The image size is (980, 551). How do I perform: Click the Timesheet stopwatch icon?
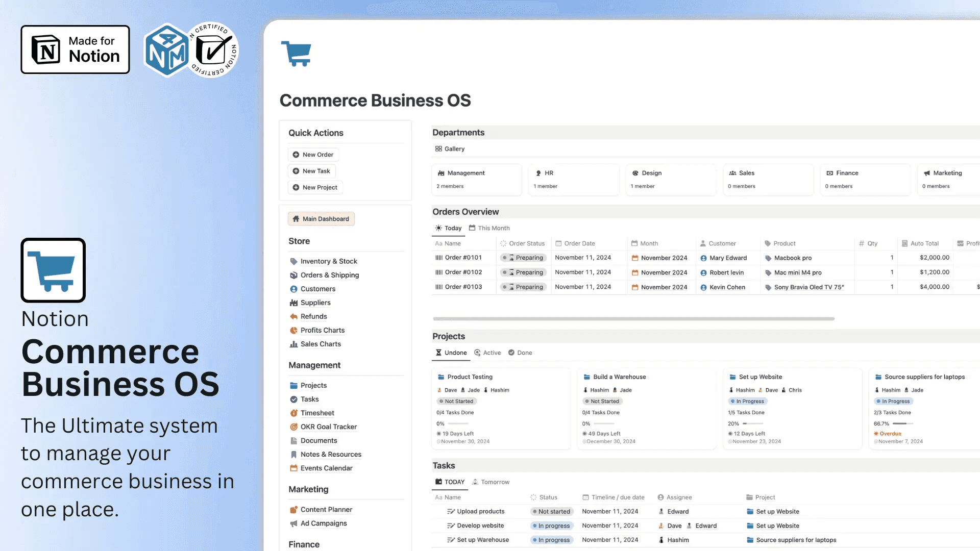[293, 413]
